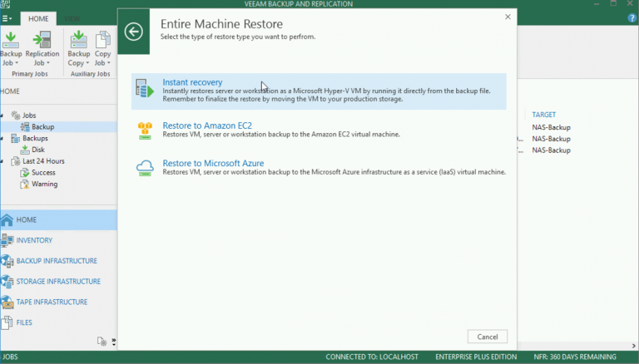Click the Backup Job ribbon icon
Image resolution: width=639 pixels, height=364 pixels.
(x=11, y=41)
